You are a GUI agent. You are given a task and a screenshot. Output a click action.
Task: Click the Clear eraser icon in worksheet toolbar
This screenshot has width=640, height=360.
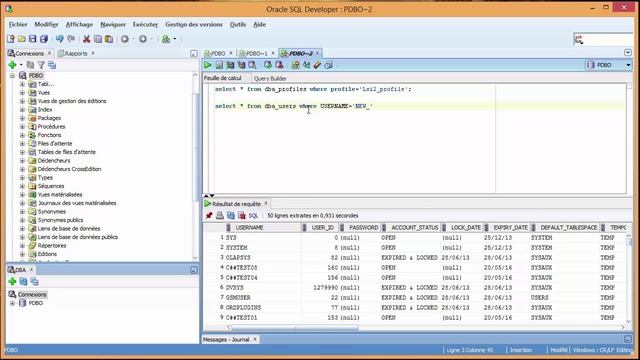pyautogui.click(x=318, y=65)
